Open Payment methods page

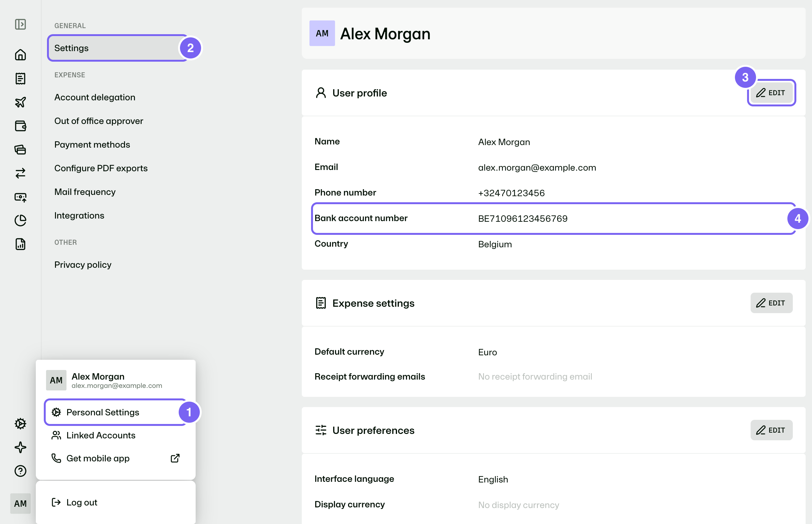tap(92, 145)
